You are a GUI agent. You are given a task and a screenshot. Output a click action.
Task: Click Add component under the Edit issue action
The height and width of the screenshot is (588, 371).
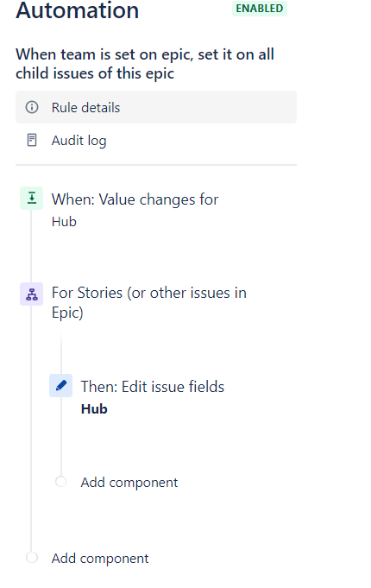(129, 483)
